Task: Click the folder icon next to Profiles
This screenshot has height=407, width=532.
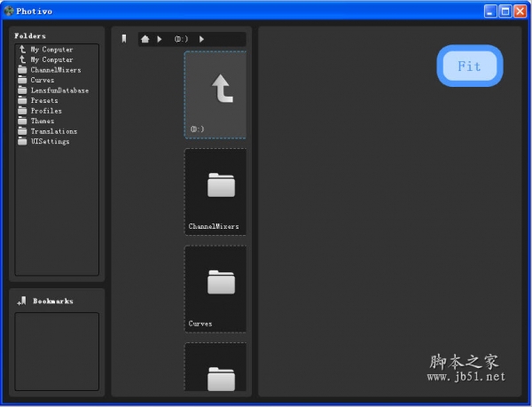Action: point(22,111)
